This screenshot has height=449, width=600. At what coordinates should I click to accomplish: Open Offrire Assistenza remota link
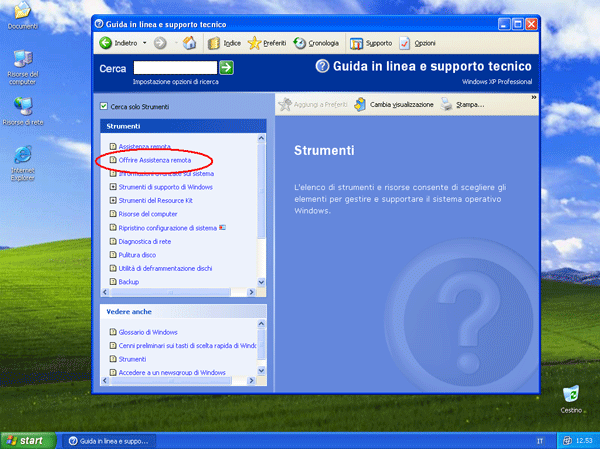pos(155,160)
